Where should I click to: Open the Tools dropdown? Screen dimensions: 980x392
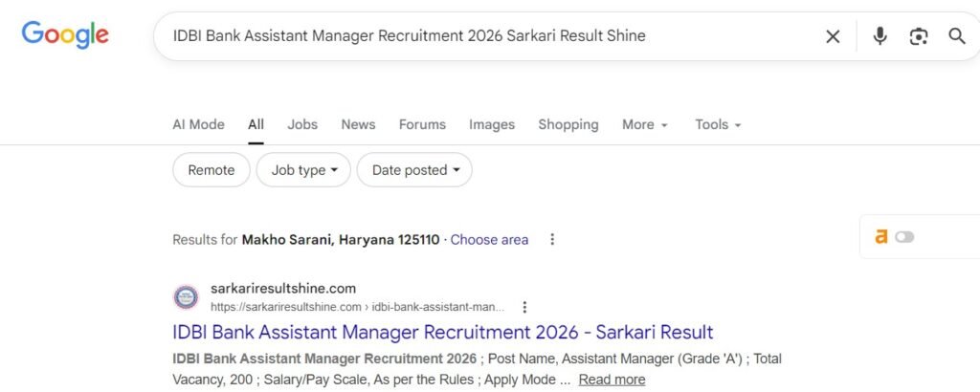[x=718, y=125]
